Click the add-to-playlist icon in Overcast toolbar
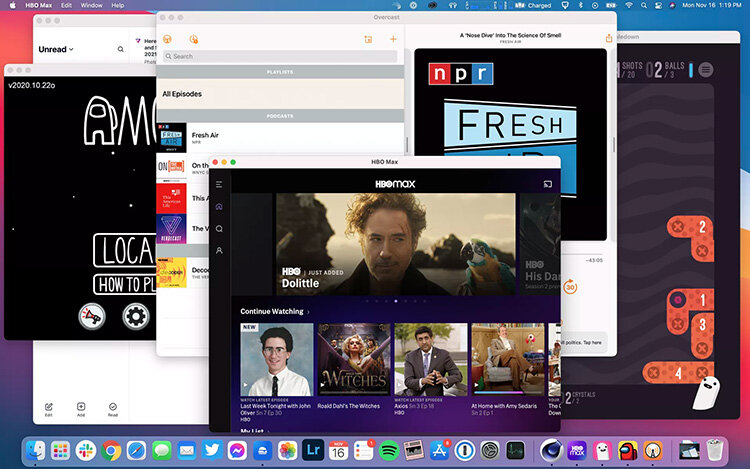The height and width of the screenshot is (469, 750). 368,39
